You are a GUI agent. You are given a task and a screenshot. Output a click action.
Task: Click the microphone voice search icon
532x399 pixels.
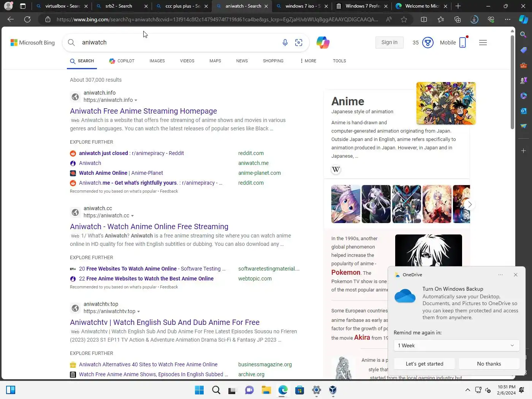(x=285, y=43)
